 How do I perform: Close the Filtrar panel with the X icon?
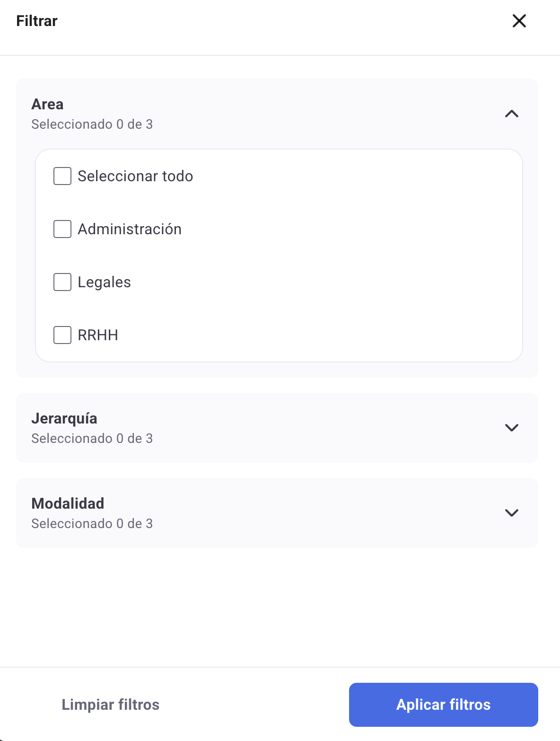tap(519, 21)
